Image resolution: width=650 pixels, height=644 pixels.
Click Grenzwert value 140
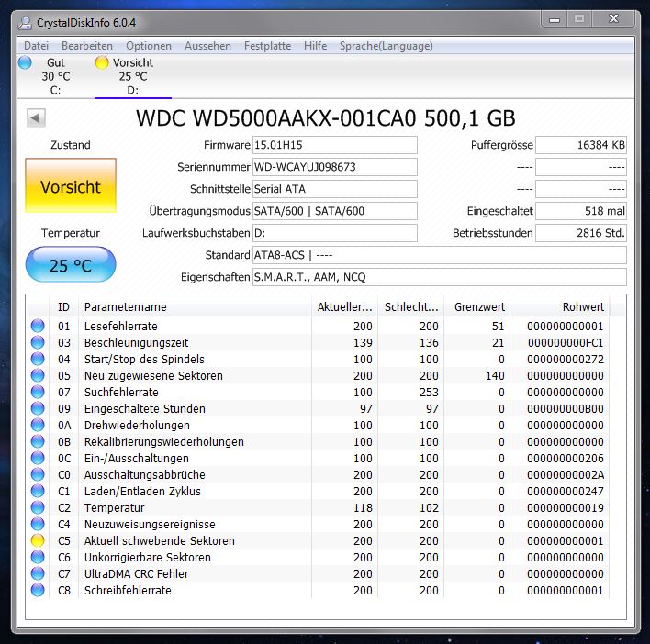coord(495,375)
